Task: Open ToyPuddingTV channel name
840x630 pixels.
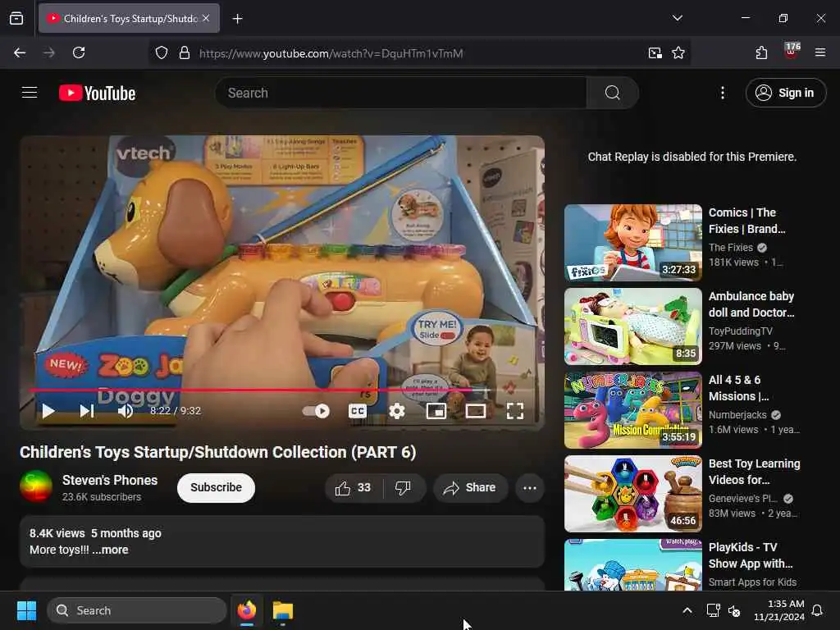Action: 741,331
